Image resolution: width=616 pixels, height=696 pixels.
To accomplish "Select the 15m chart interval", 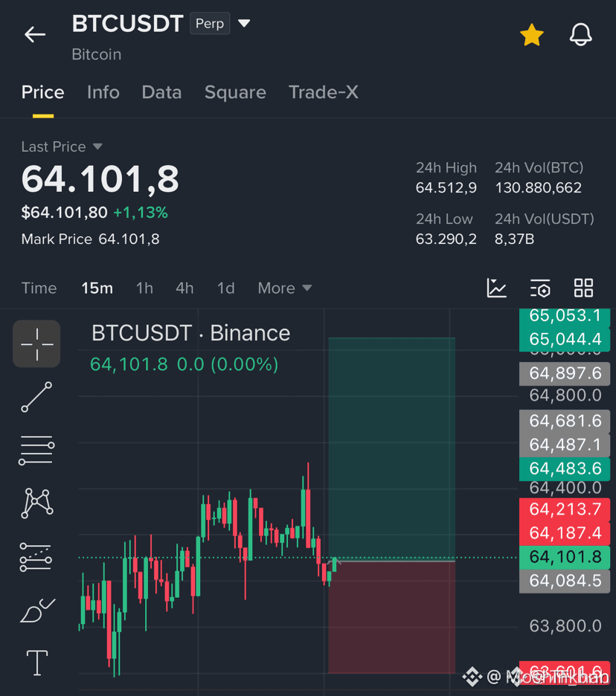I will [97, 288].
